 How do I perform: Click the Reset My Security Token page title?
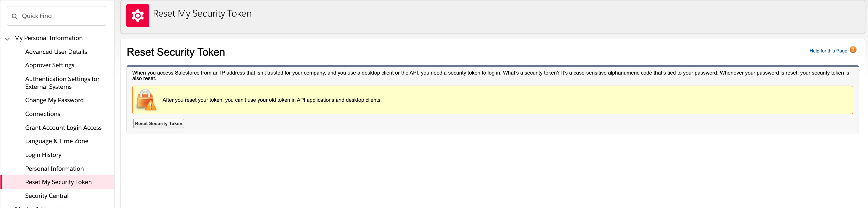(x=202, y=14)
